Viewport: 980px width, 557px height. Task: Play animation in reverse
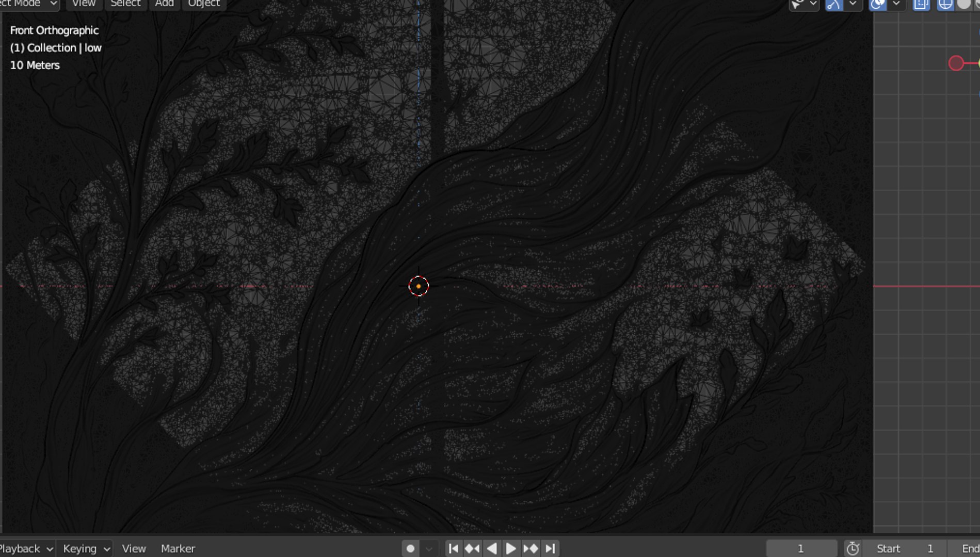coord(491,548)
